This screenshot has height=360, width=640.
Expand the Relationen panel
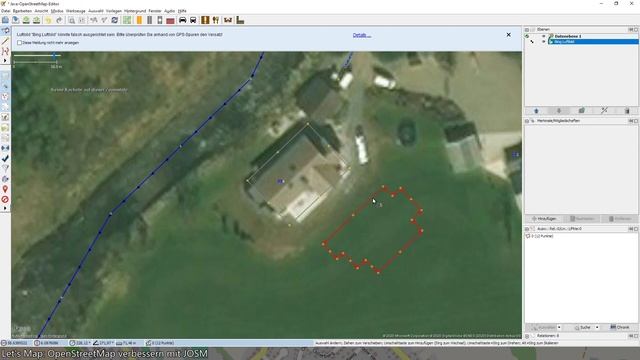click(527, 336)
